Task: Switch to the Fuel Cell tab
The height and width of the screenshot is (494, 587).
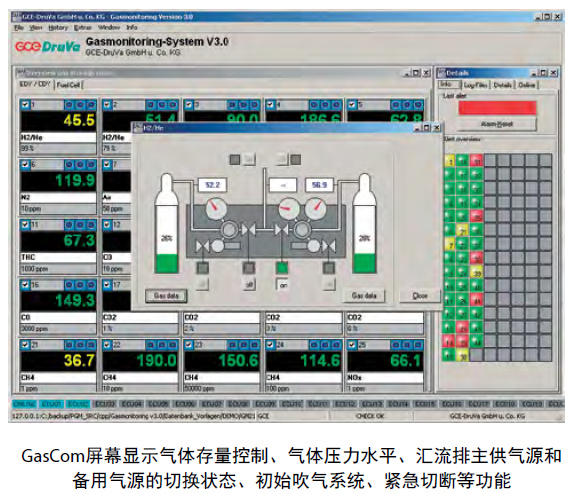Action: click(69, 85)
